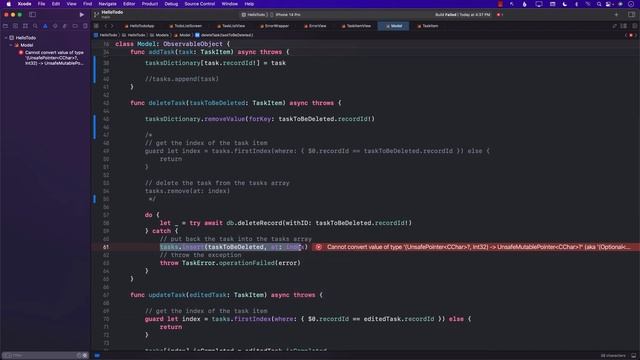Open the Debug menu
The height and width of the screenshot is (360, 640).
pos(171,4)
